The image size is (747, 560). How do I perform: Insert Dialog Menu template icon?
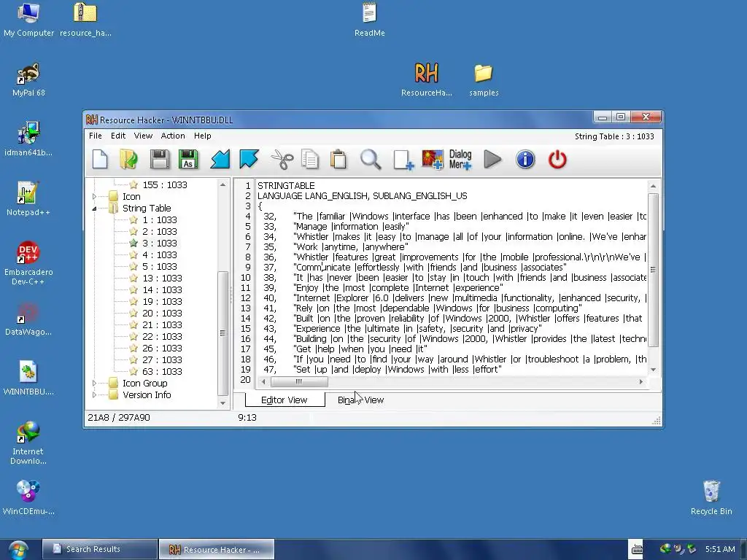tap(460, 160)
